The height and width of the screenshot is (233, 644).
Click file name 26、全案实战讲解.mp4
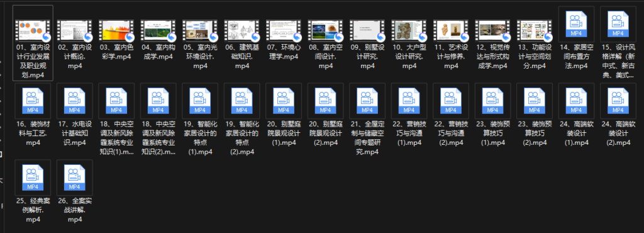tap(75, 210)
